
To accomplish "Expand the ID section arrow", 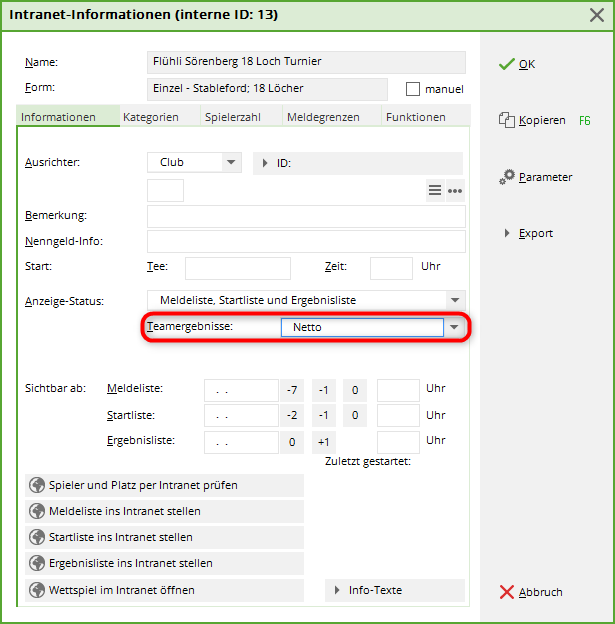I will point(265,163).
